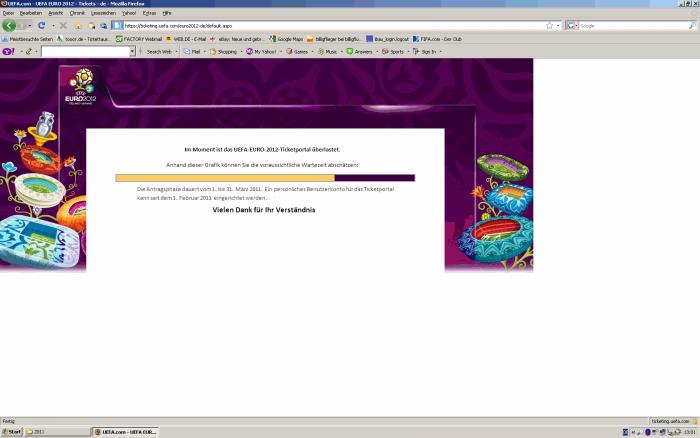Expand the Yahoo toolbar search box dropdown

click(131, 51)
